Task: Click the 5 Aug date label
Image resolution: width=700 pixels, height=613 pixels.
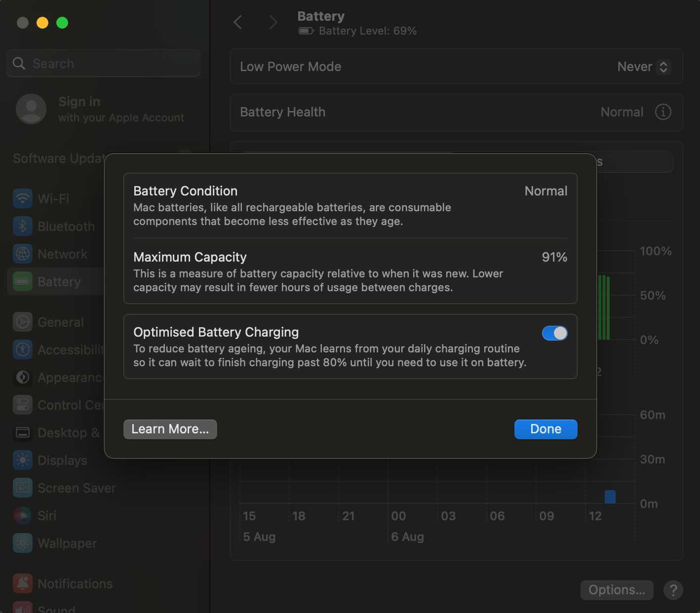Action: [x=259, y=536]
